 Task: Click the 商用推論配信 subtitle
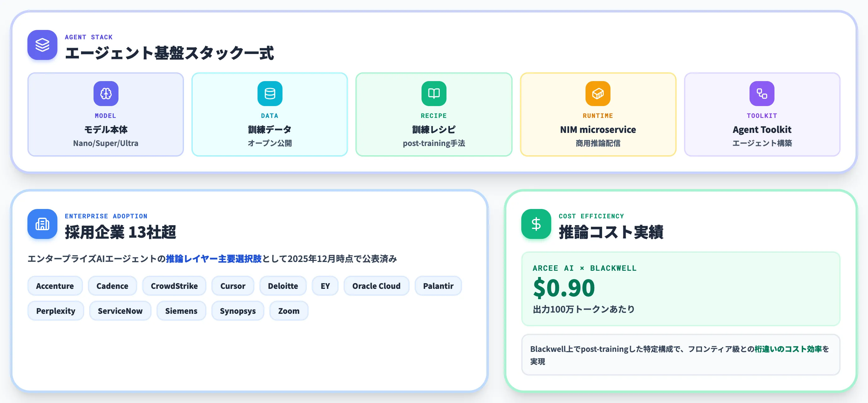(598, 143)
